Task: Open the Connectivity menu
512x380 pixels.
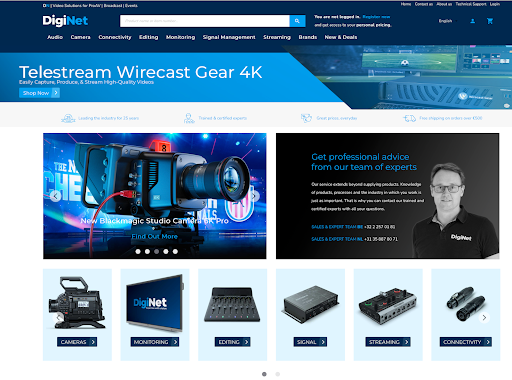Action: (x=115, y=37)
